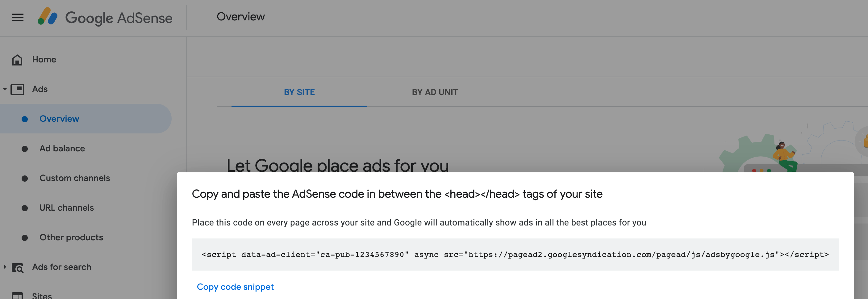Select the Overview bullet icon
Screen dimensions: 868x299
click(24, 119)
